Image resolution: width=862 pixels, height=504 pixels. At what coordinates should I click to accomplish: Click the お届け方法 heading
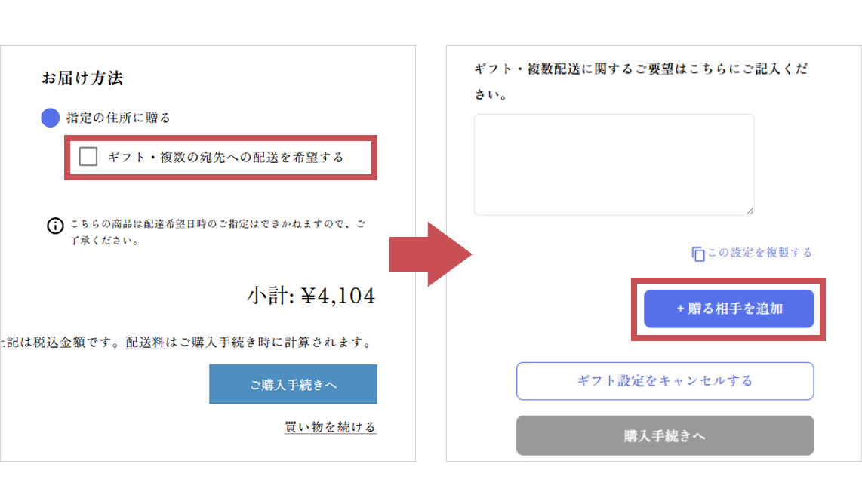tap(82, 78)
